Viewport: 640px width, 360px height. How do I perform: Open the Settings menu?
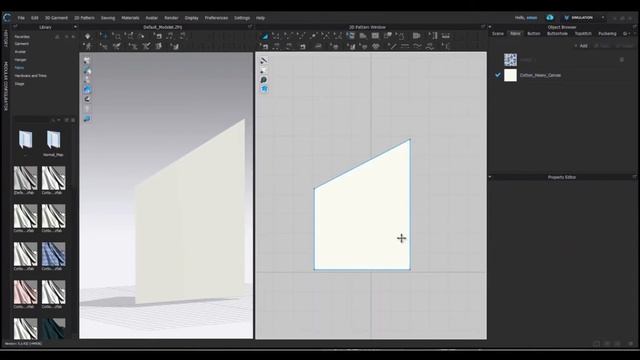(x=242, y=18)
